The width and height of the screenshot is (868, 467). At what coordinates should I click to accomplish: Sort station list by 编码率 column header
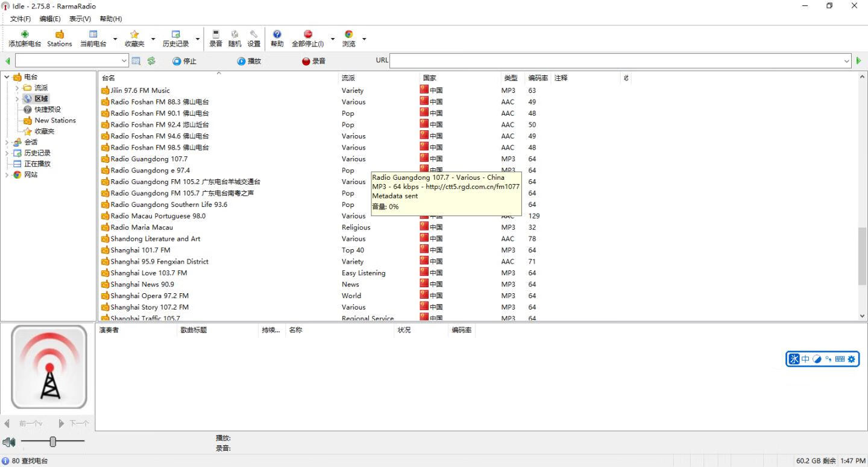(538, 78)
